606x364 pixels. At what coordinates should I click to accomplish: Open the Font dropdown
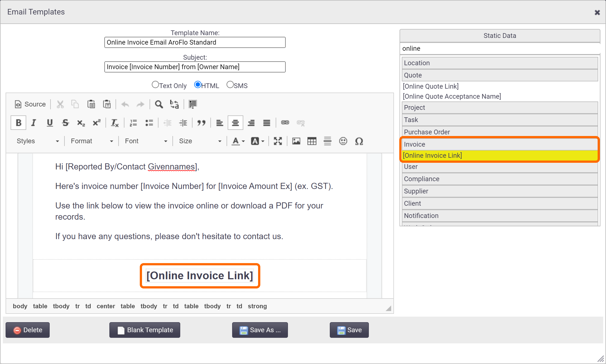[x=146, y=141]
